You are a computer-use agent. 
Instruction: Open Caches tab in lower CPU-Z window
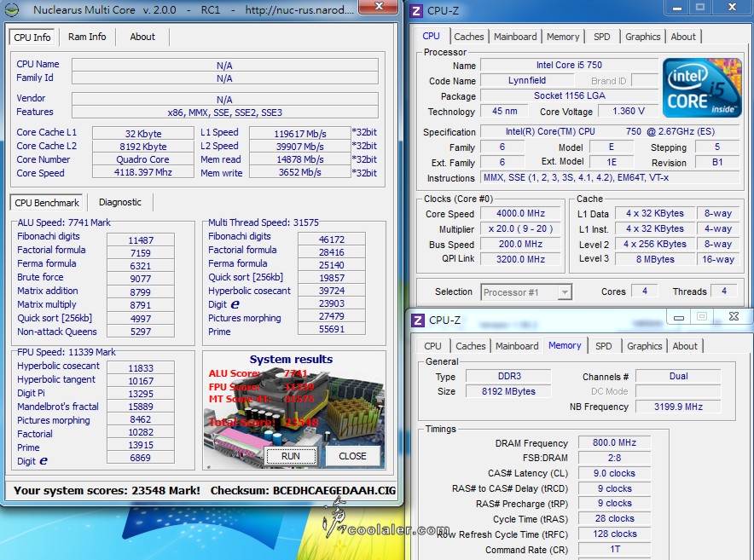click(x=470, y=345)
